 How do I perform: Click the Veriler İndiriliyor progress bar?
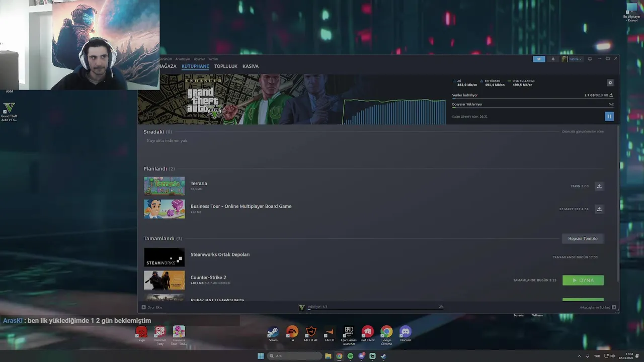tap(532, 99)
